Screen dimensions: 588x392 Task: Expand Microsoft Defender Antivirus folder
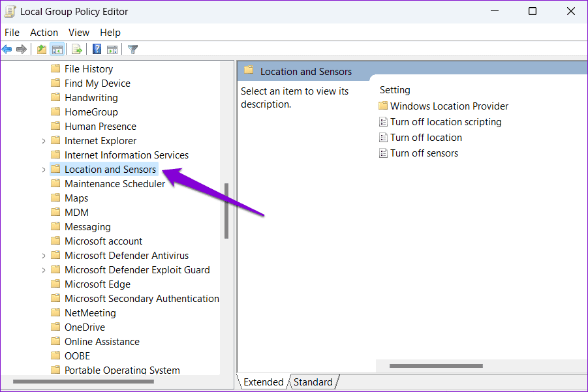[x=44, y=256]
